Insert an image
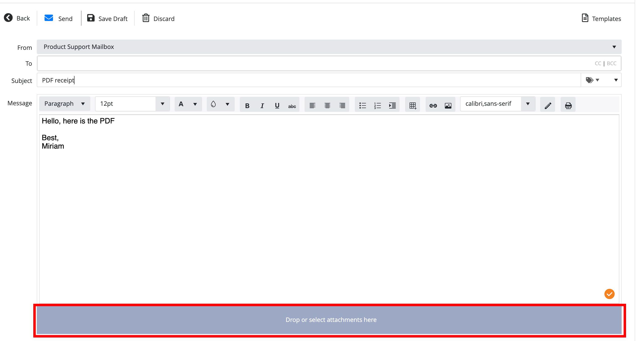The height and width of the screenshot is (341, 644). [448, 106]
